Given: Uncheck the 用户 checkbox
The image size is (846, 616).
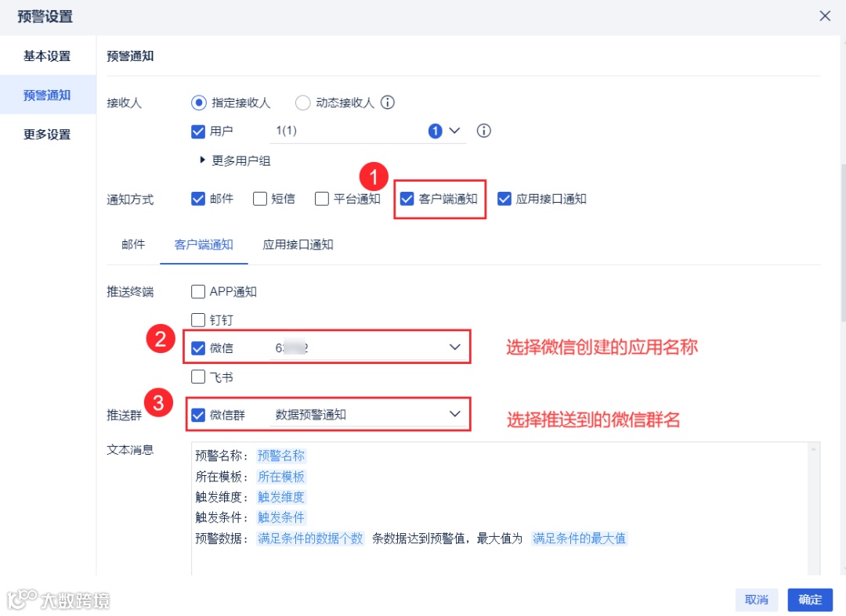Looking at the screenshot, I should (x=198, y=131).
